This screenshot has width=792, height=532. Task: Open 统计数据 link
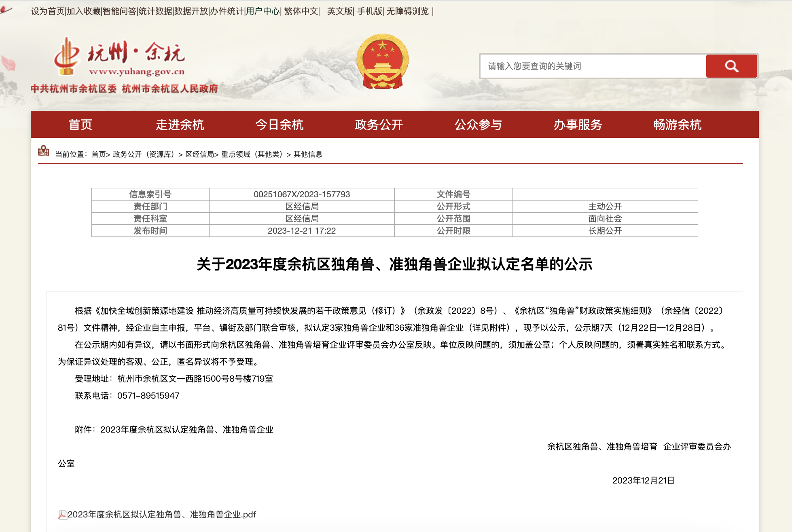point(155,11)
